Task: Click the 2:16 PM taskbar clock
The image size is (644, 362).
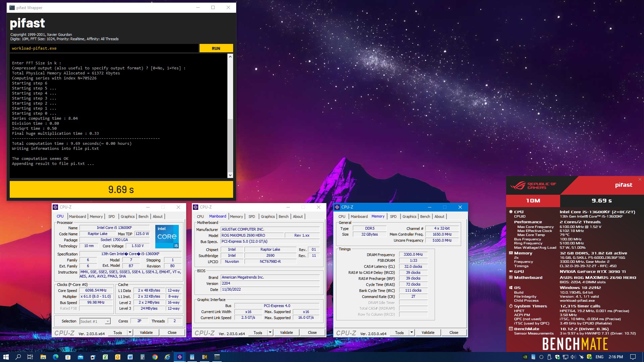Action: click(615, 357)
